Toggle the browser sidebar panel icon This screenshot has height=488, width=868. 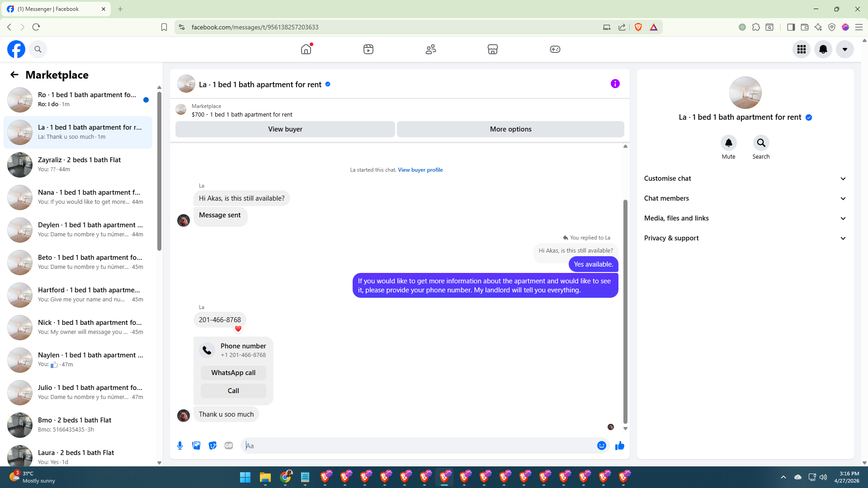coord(791,27)
